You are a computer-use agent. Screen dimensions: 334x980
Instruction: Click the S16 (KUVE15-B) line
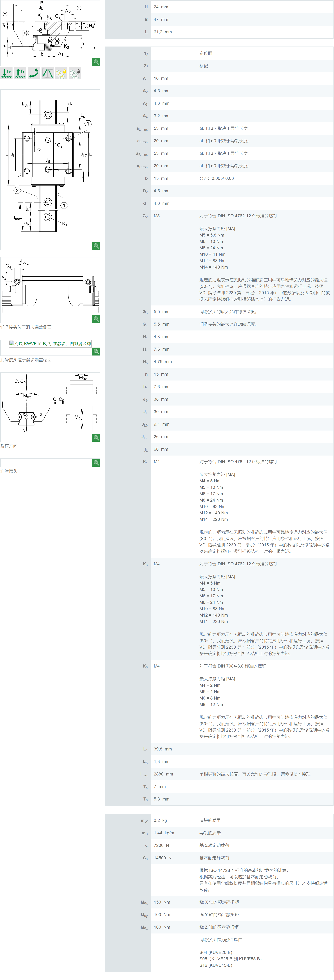(x=216, y=966)
